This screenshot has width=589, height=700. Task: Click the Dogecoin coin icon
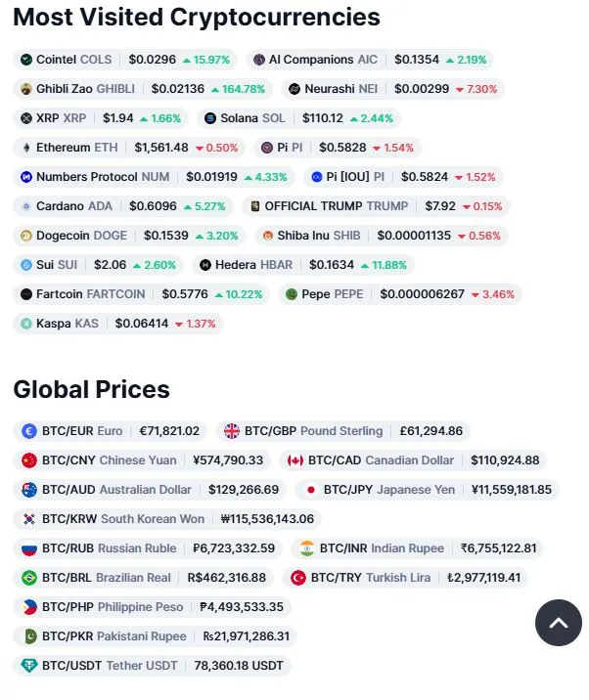click(26, 236)
